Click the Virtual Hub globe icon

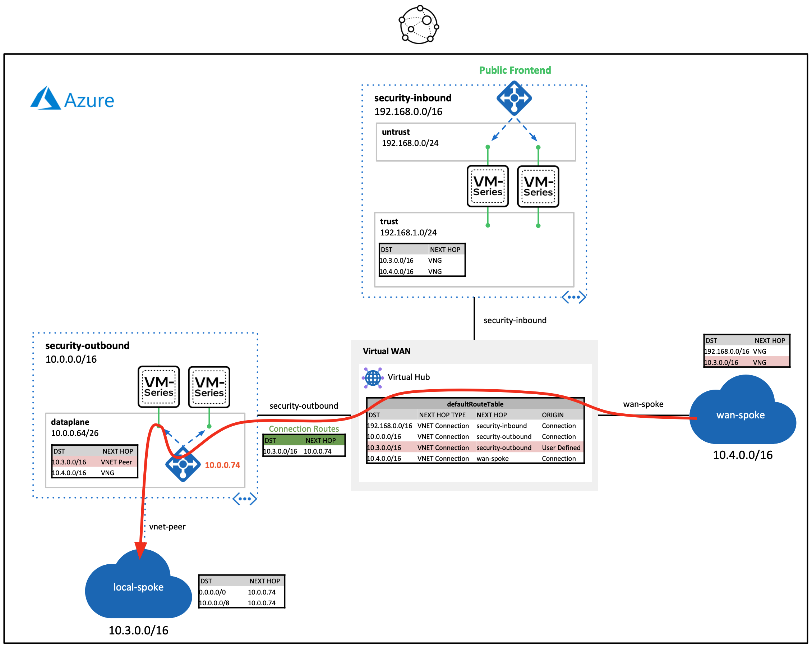click(373, 377)
